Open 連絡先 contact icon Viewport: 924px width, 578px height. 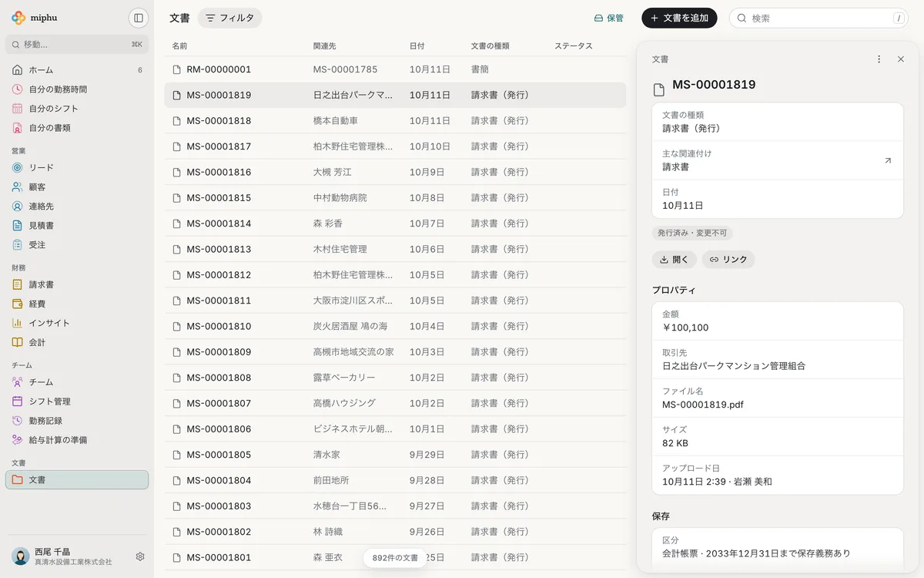18,206
